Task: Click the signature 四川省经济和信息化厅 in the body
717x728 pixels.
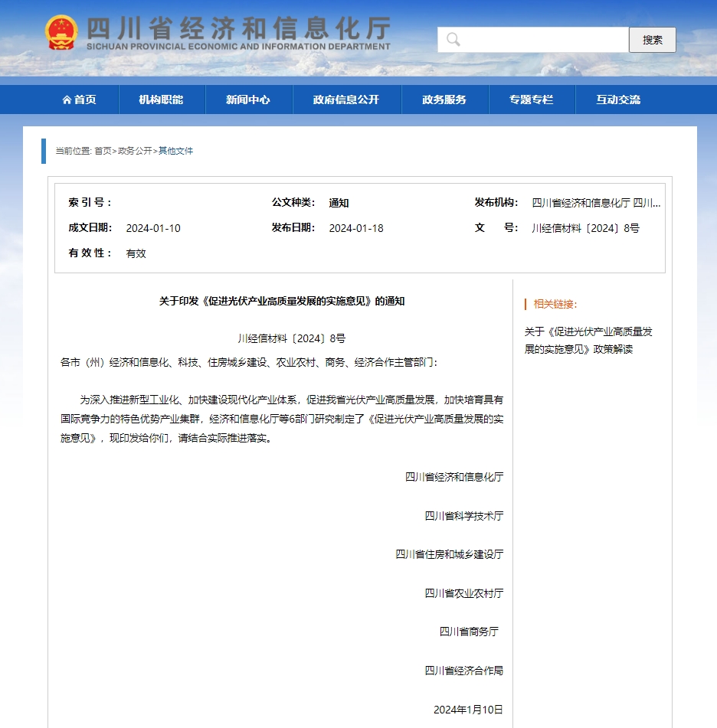Action: click(x=454, y=477)
